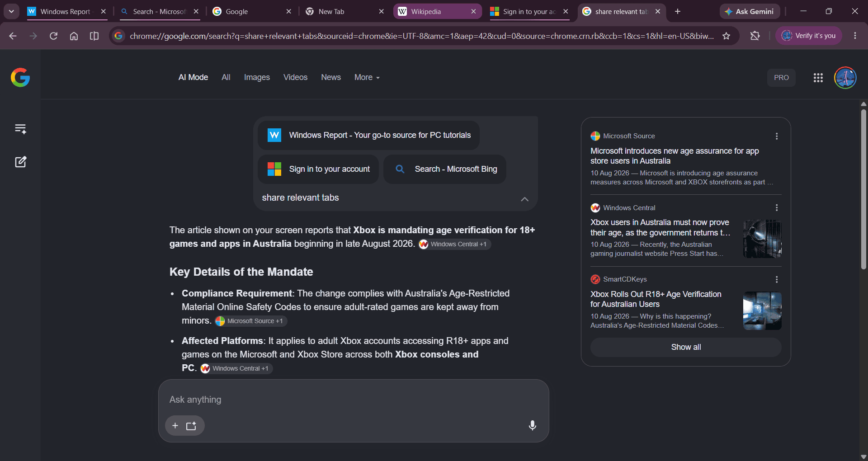This screenshot has height=461, width=868.
Task: Click the PRO button
Action: [x=781, y=77]
